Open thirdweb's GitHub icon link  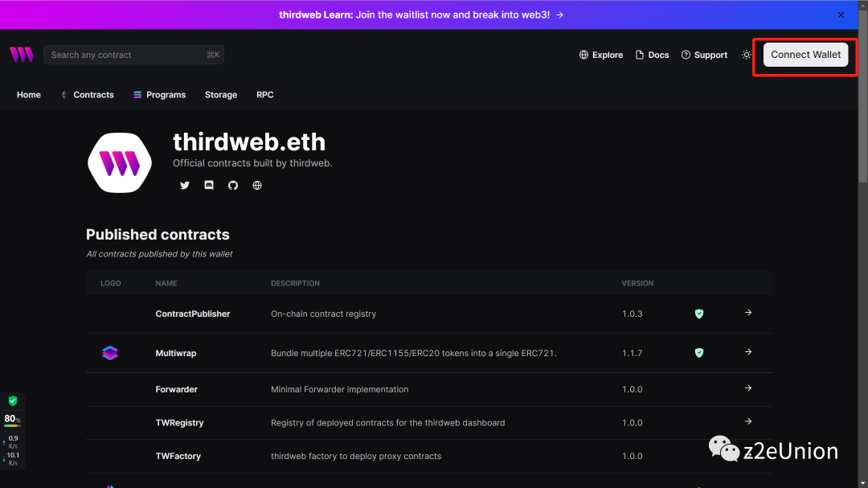pyautogui.click(x=233, y=185)
